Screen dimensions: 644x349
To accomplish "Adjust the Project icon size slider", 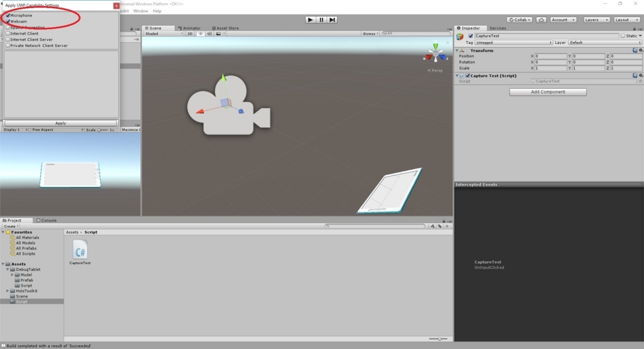I will tap(438, 339).
